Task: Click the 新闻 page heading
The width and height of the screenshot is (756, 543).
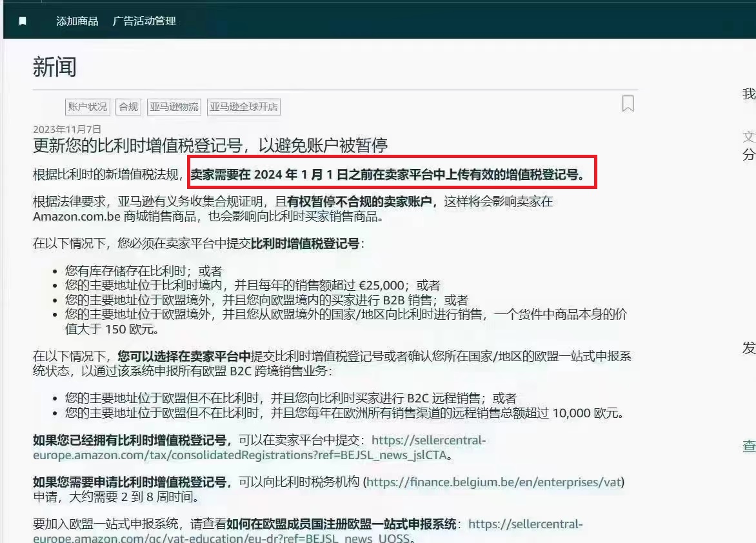Action: (55, 66)
